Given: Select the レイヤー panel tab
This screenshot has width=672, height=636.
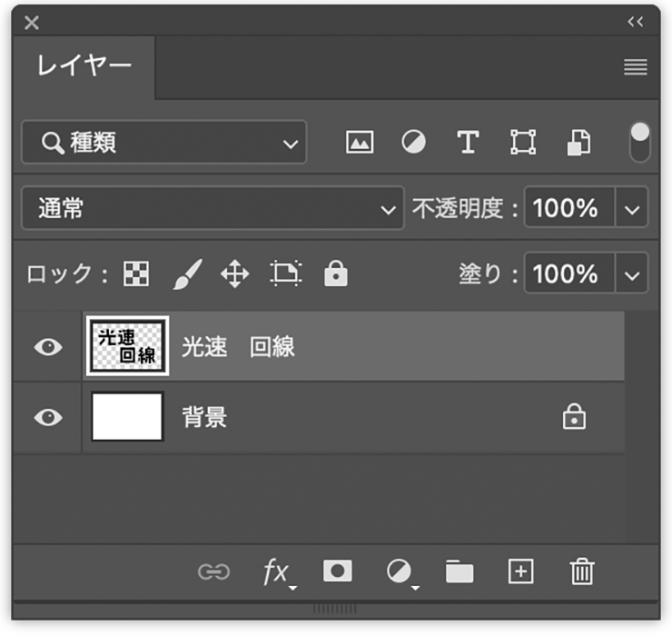Looking at the screenshot, I should [x=84, y=66].
